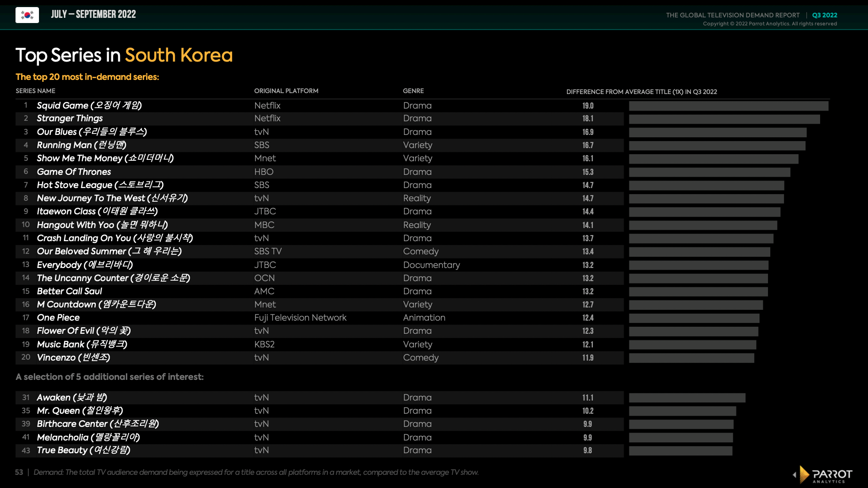Click the South Korea flag icon
Screen dimensions: 868x488
pos(27,15)
